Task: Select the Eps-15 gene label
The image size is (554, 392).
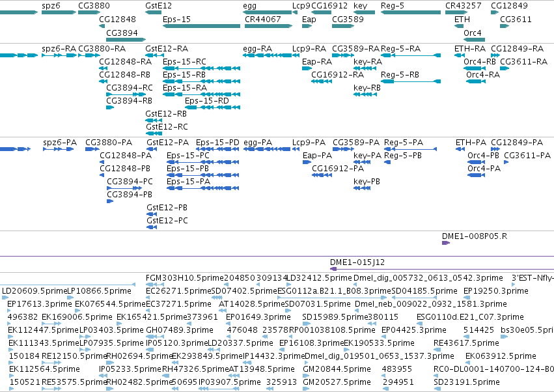Action: click(x=176, y=20)
